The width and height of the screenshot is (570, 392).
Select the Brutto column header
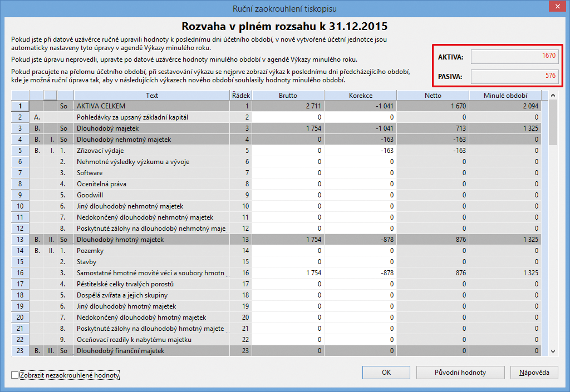[x=288, y=95]
